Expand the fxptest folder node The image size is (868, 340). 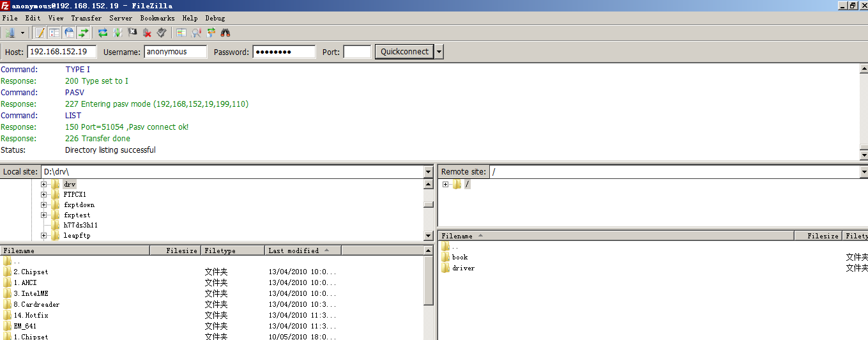click(44, 215)
